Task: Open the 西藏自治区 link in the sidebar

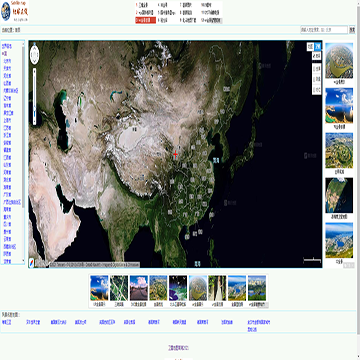Action: point(10,247)
